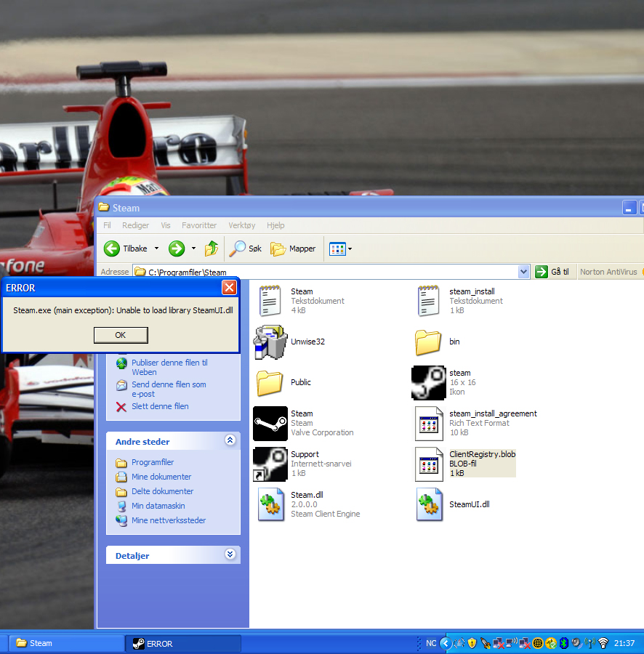Collapse the Andre steder panel

click(x=230, y=440)
